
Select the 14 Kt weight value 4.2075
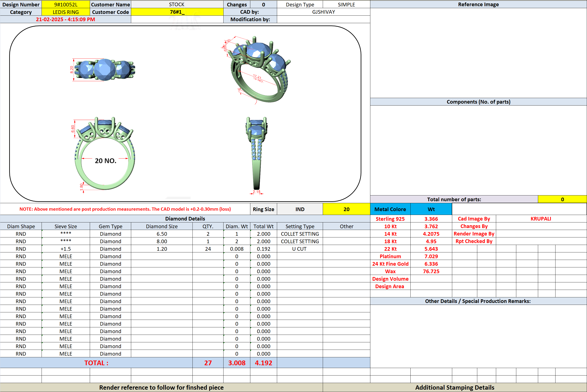(431, 234)
